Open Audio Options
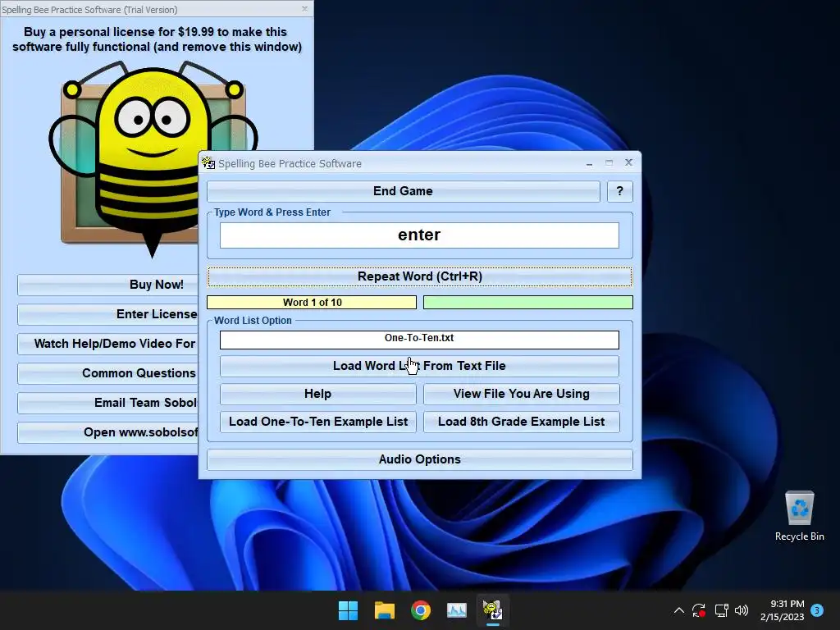The height and width of the screenshot is (630, 840). click(419, 459)
